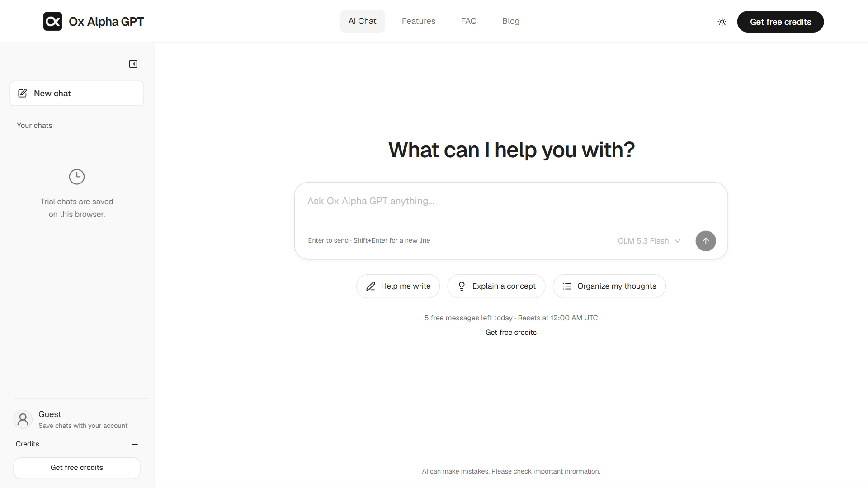This screenshot has width=868, height=488.
Task: Click the Ox Alpha GPT brand name
Action: [106, 22]
